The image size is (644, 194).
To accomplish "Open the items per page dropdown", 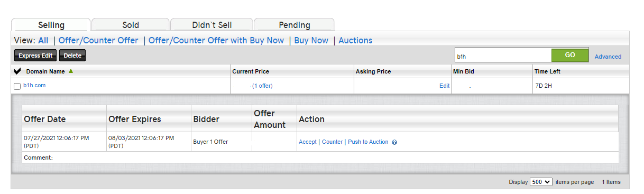I will 541,181.
